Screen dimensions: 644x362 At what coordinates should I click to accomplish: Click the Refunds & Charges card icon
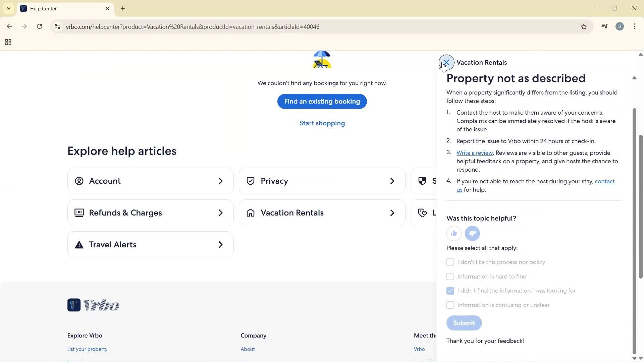pos(79,213)
